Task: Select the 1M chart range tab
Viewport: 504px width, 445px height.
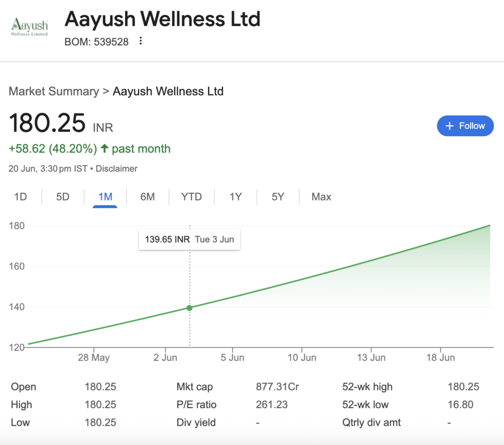Action: (105, 197)
